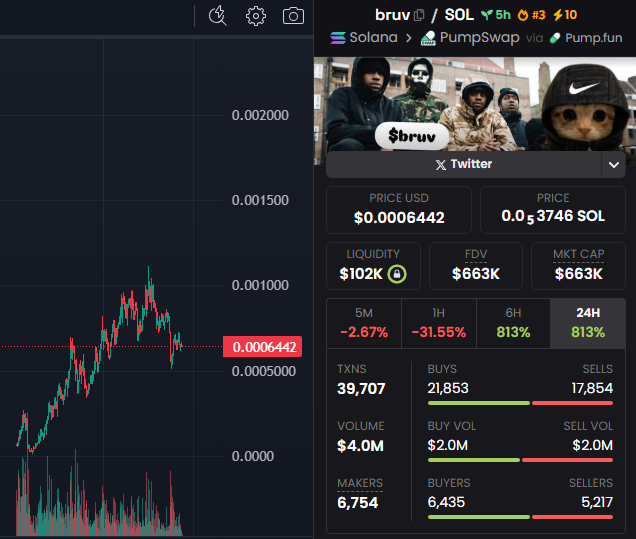Click the $bruv banner image
Image resolution: width=636 pixels, height=539 pixels.
(475, 104)
